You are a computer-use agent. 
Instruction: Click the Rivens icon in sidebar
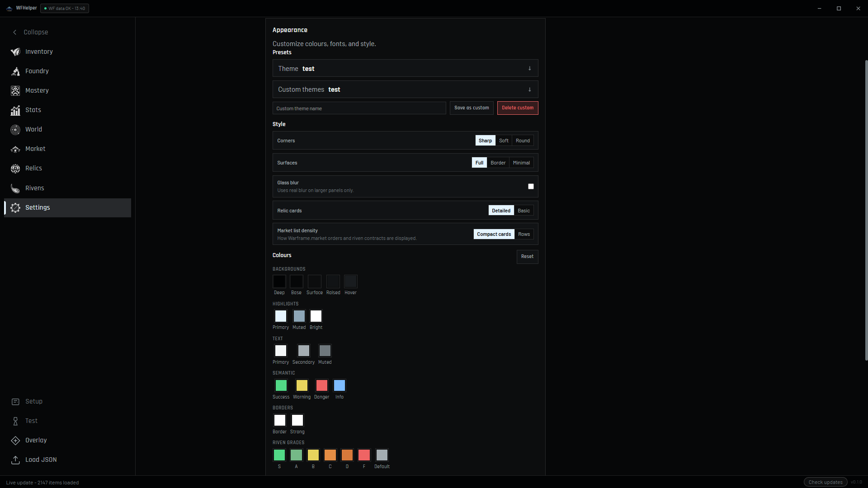[x=15, y=188]
